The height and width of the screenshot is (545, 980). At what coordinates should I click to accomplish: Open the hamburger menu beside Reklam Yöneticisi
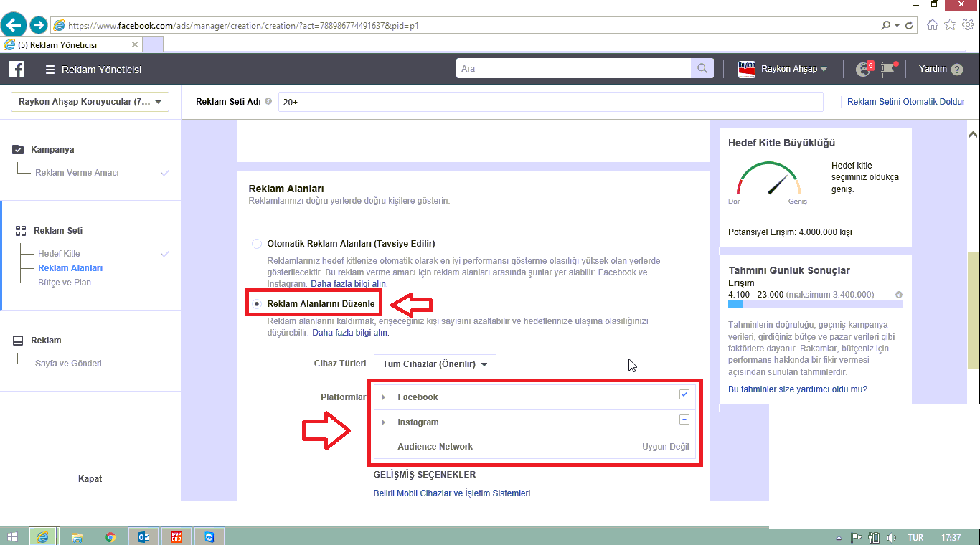[50, 70]
